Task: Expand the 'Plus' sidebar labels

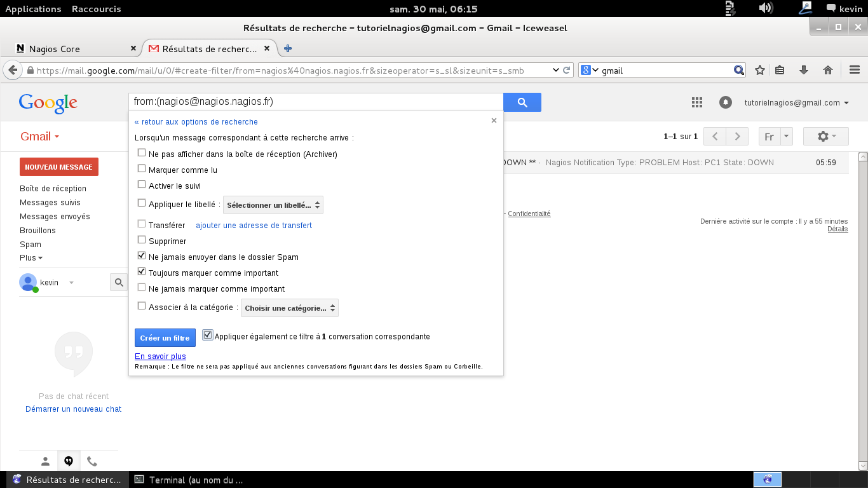Action: [x=31, y=258]
